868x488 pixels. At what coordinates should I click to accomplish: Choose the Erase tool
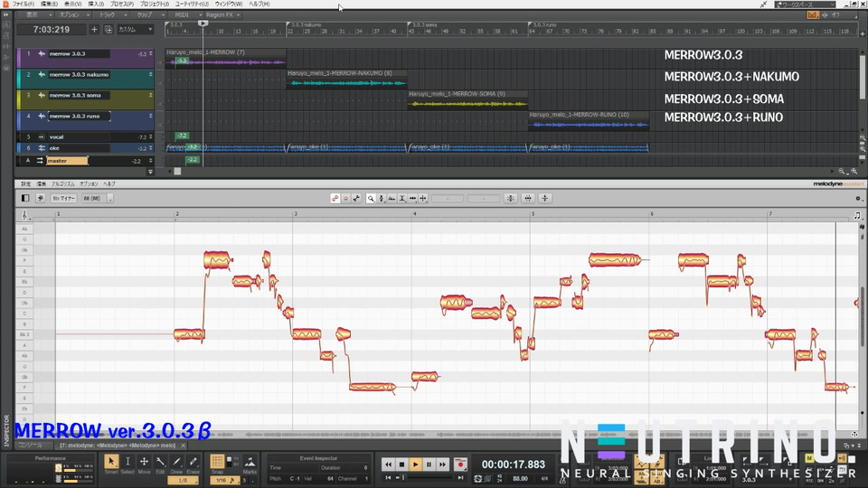pos(193,463)
